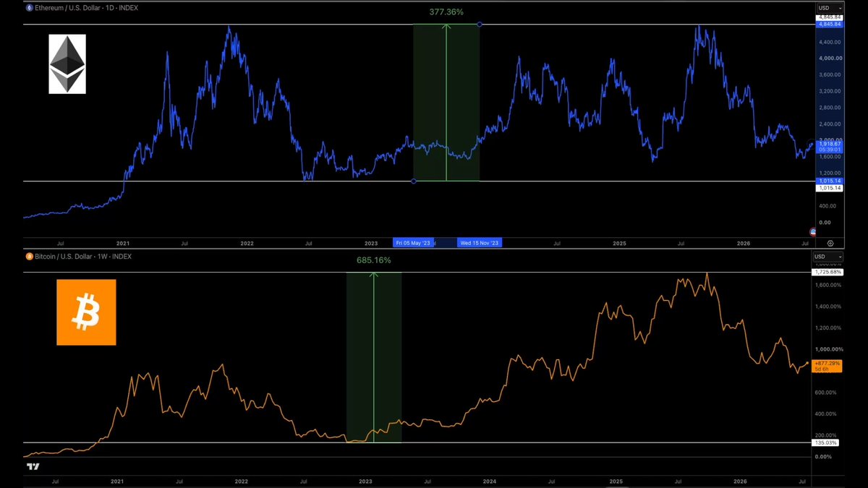This screenshot has height=488, width=868.
Task: Select the 685.16% price range label
Action: tap(373, 260)
